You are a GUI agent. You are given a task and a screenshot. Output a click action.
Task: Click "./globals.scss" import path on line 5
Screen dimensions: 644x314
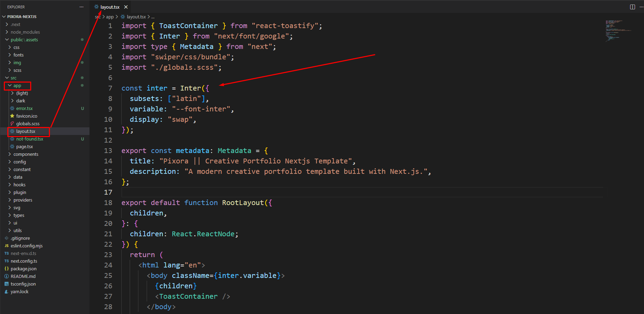[x=184, y=67]
